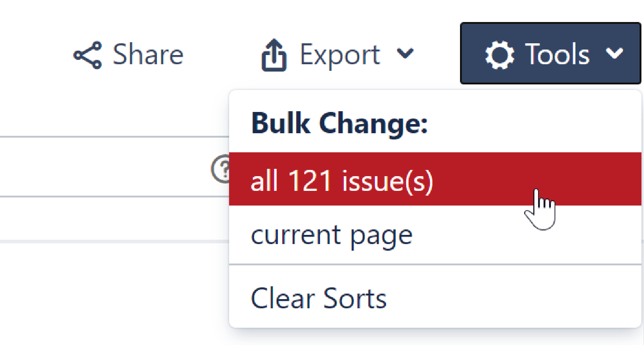644x345 pixels.
Task: Click the "current page" option below the highlighted item
Action: pos(332,235)
